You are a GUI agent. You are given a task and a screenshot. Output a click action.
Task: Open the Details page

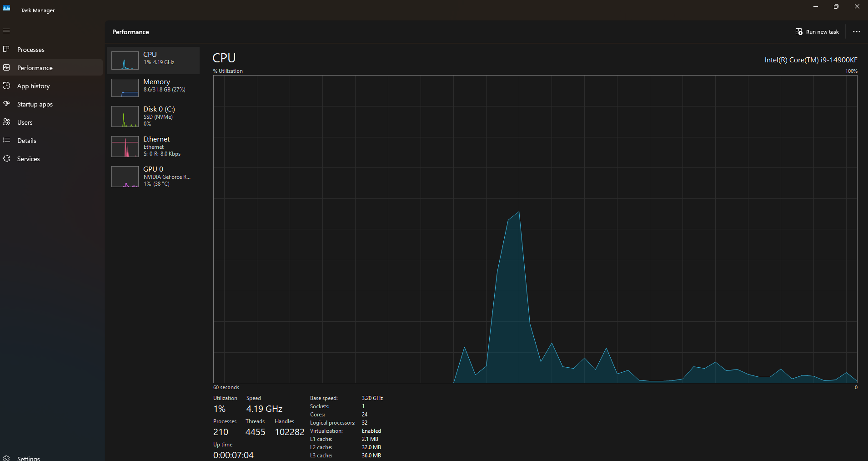(x=51, y=141)
